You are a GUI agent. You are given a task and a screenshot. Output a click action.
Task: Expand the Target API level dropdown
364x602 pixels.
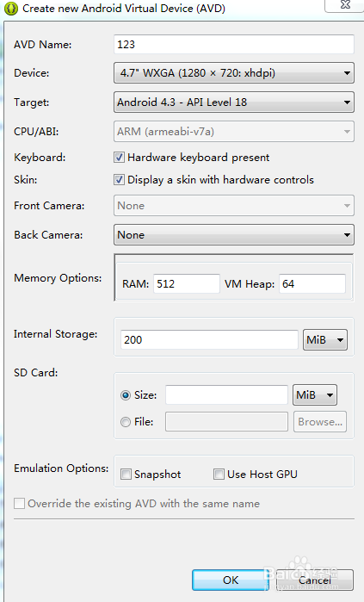tap(233, 102)
